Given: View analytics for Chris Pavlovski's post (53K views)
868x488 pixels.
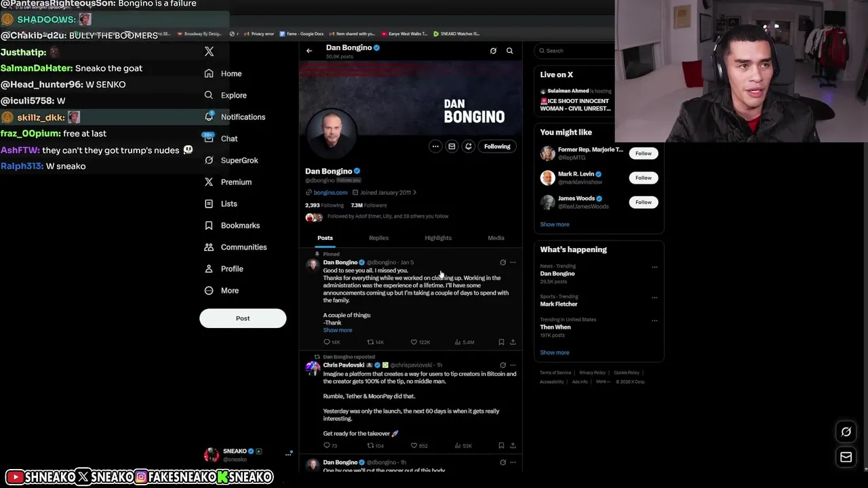Looking at the screenshot, I should coord(463,446).
